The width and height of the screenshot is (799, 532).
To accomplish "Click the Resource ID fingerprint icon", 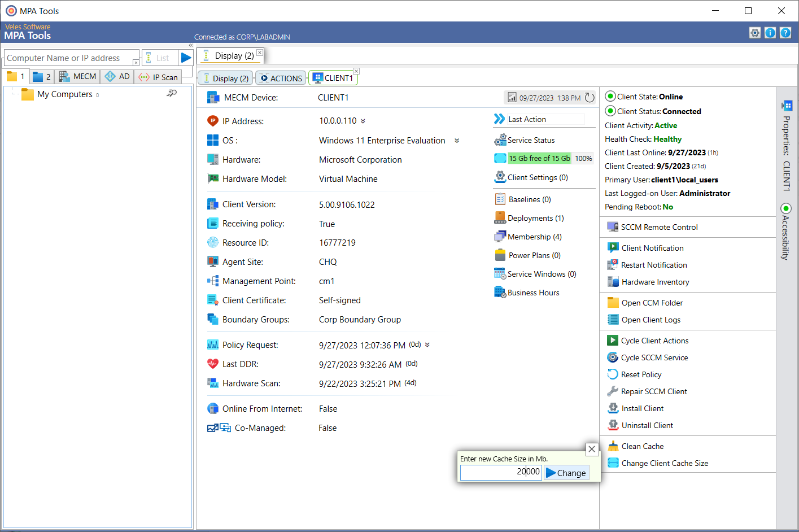I will point(213,242).
